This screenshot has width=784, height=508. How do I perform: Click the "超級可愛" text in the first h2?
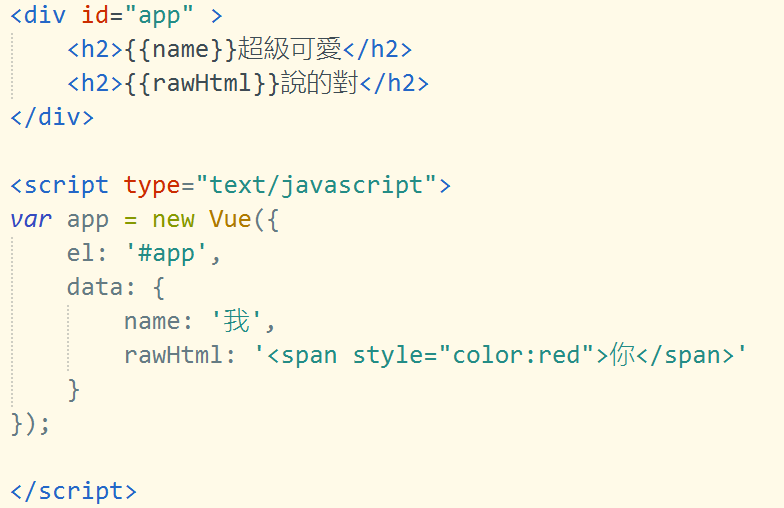(290, 49)
